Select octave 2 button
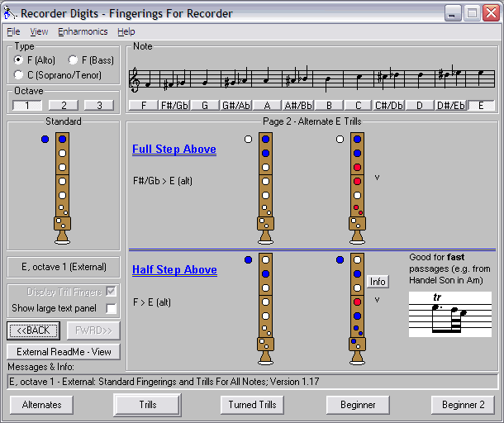504x423 pixels. 64,105
